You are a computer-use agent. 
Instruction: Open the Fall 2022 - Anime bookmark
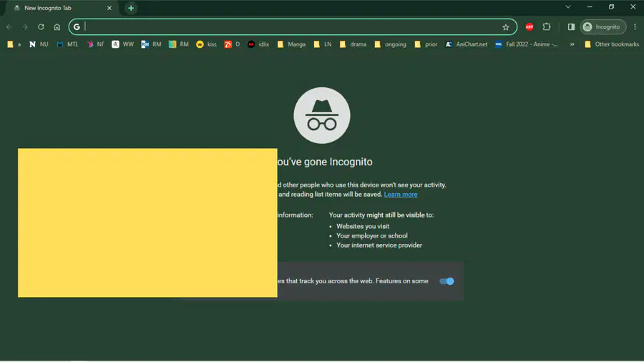point(527,44)
